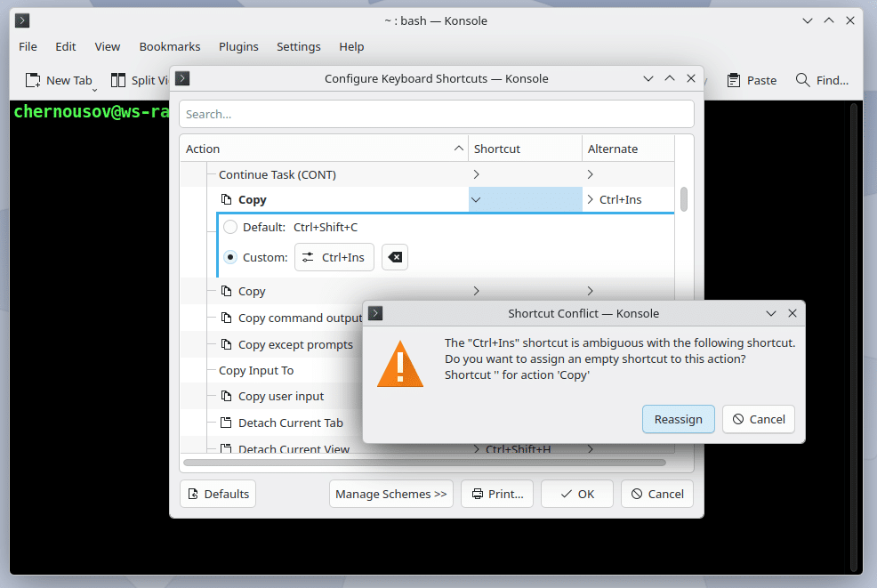The image size is (877, 588).
Task: Open the File menu
Action: [x=28, y=47]
